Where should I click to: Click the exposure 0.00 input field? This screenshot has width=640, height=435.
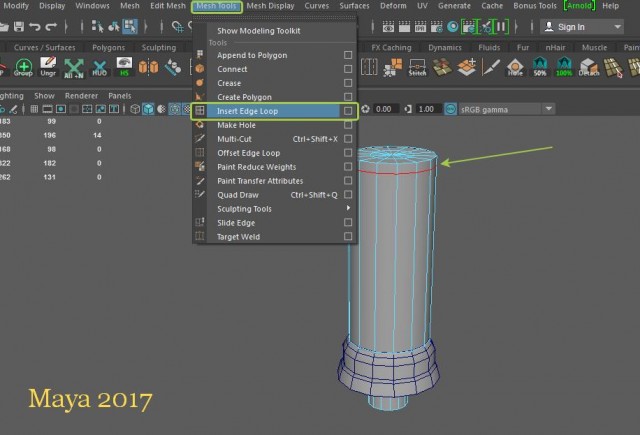point(386,109)
